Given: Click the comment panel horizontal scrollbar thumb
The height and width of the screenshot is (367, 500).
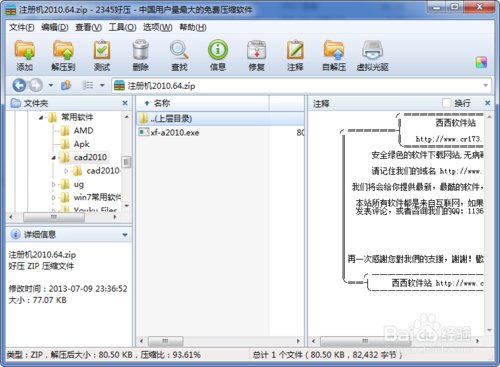Looking at the screenshot, I should 366,341.
